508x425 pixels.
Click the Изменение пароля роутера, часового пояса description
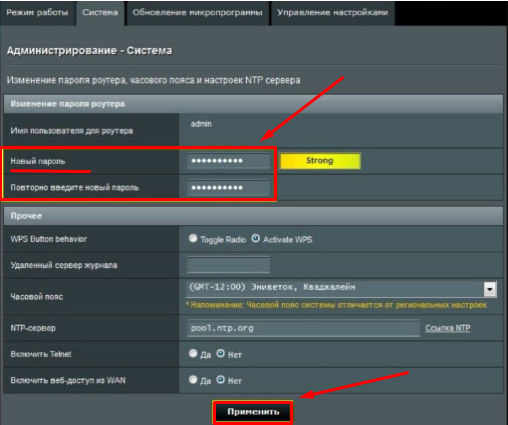click(x=154, y=80)
